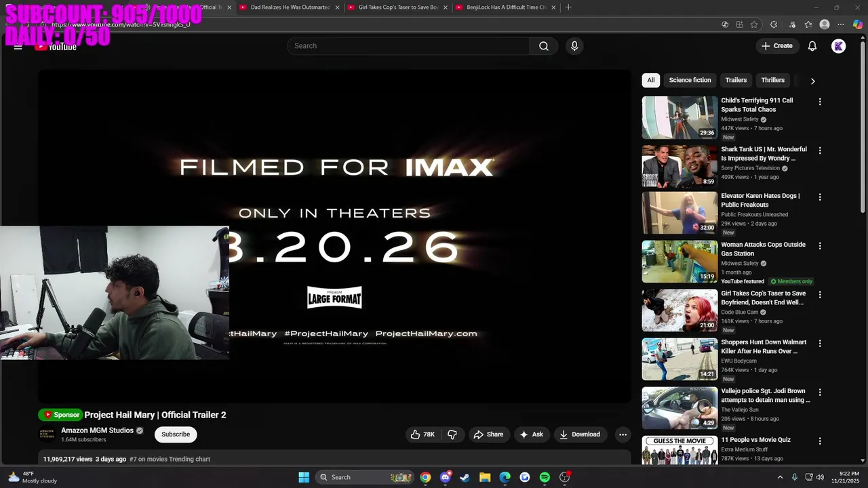Open options for 11 People vs Movie Quiz
Viewport: 868px width, 488px height.
(820, 441)
